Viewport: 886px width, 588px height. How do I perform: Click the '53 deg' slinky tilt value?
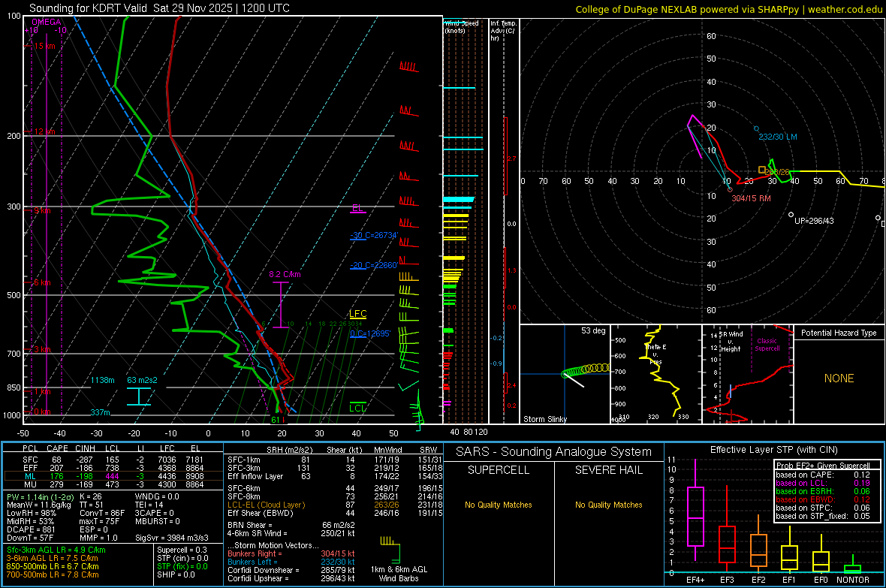click(593, 330)
